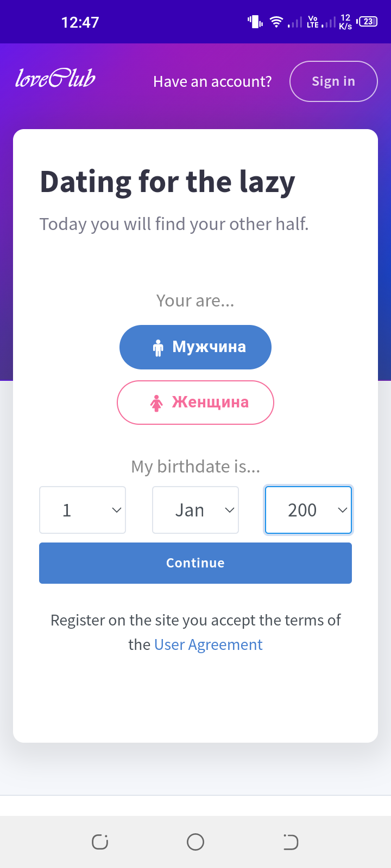Image resolution: width=391 pixels, height=868 pixels.
Task: Tap the Wi-Fi status icon
Action: [x=276, y=22]
